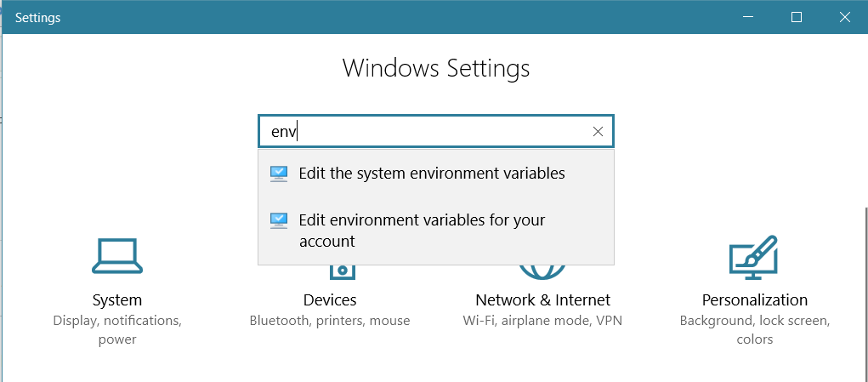The image size is (868, 382).
Task: Click the System laptop icon
Action: [x=117, y=256]
